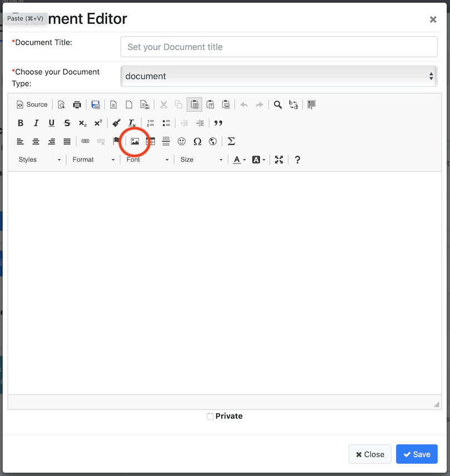Screen dimensions: 450x476
Task: Open the Smiley emoticon picker
Action: pos(181,141)
